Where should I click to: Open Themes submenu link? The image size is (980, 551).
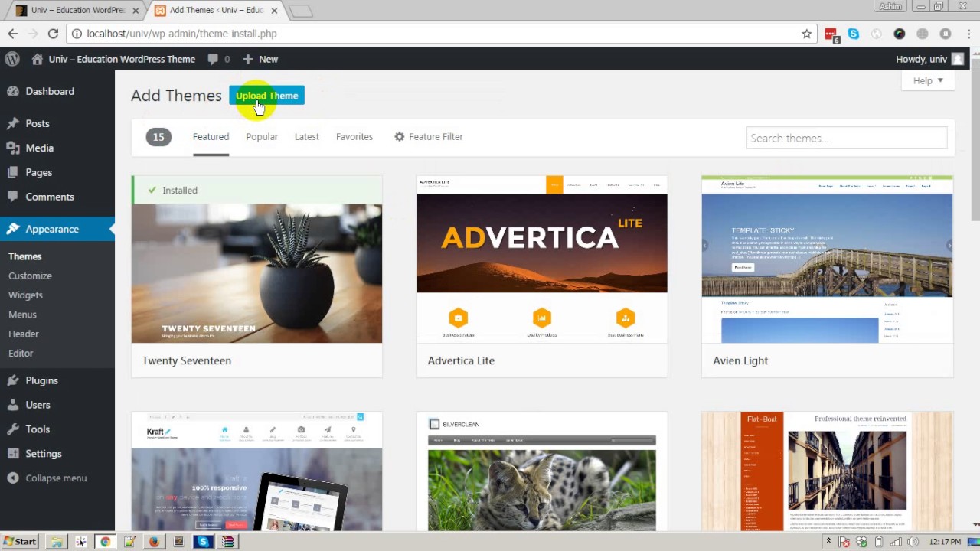tap(25, 256)
